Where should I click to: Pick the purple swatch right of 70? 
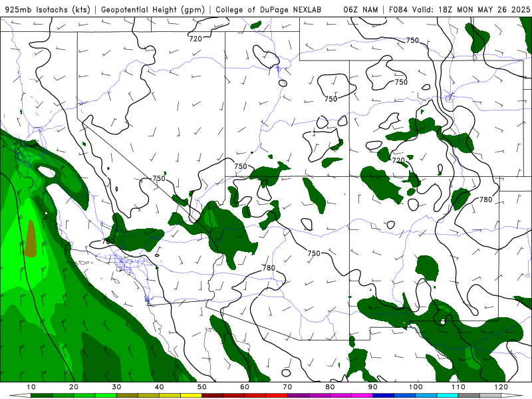298,396
